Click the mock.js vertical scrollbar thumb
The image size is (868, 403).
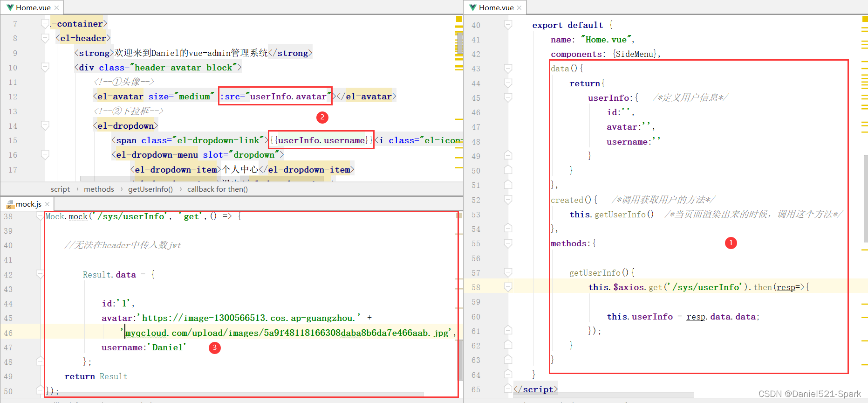coord(461,360)
